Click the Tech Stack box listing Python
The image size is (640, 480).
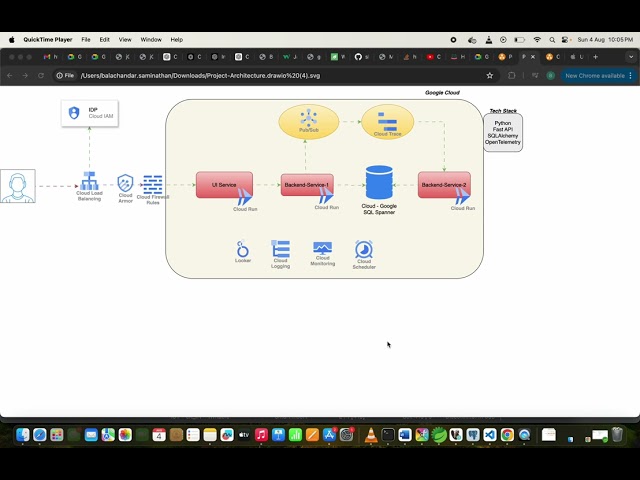pos(503,133)
